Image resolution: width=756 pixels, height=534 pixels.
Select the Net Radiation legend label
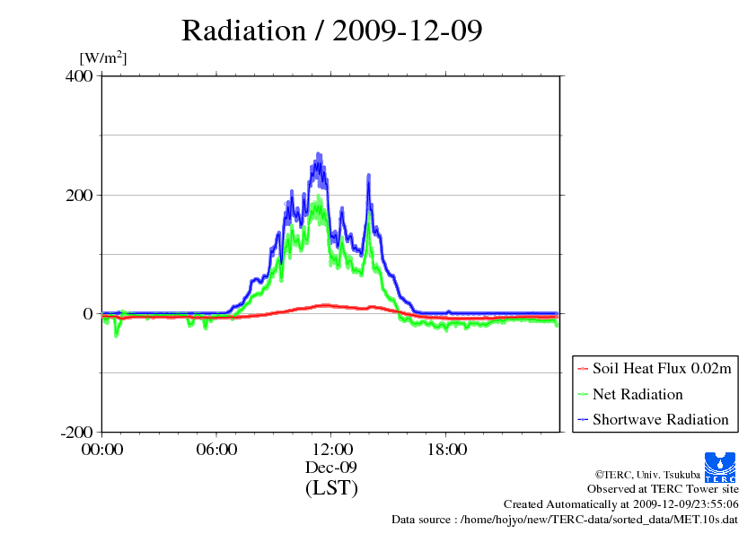[637, 395]
